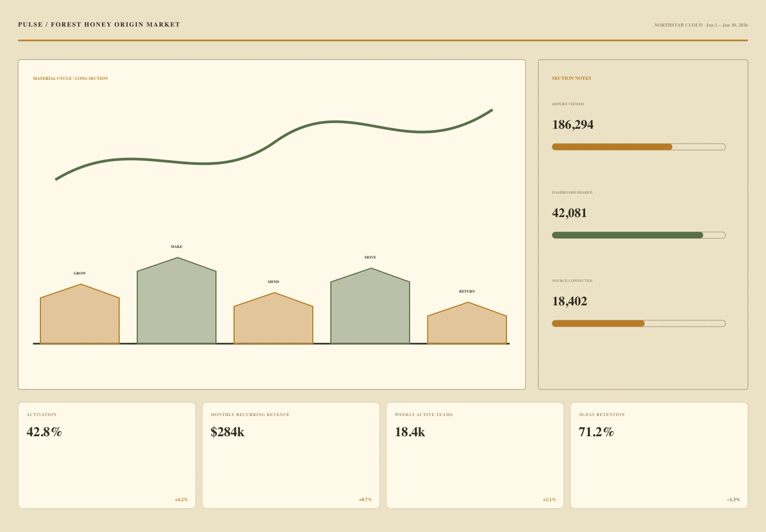Click the "MAKE" text label above its bar

point(177,247)
